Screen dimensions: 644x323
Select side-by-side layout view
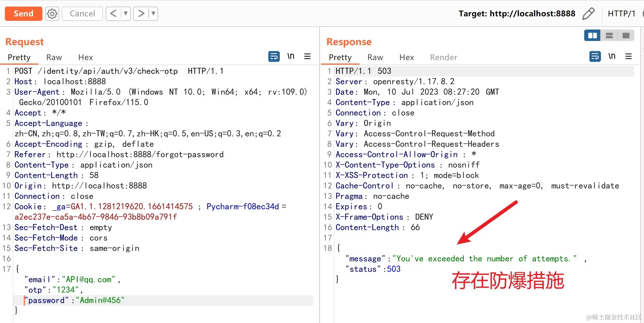[x=593, y=35]
